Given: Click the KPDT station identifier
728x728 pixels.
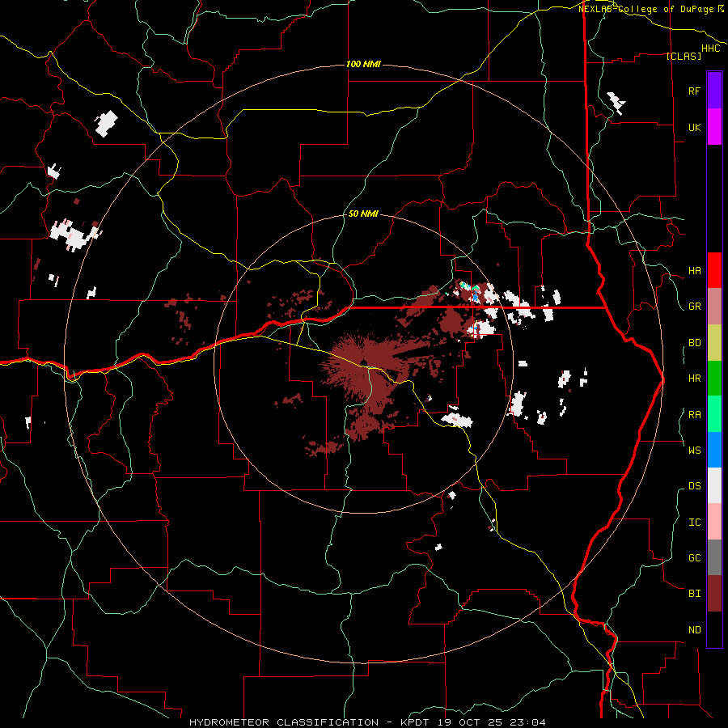Looking at the screenshot, I should pos(416,722).
